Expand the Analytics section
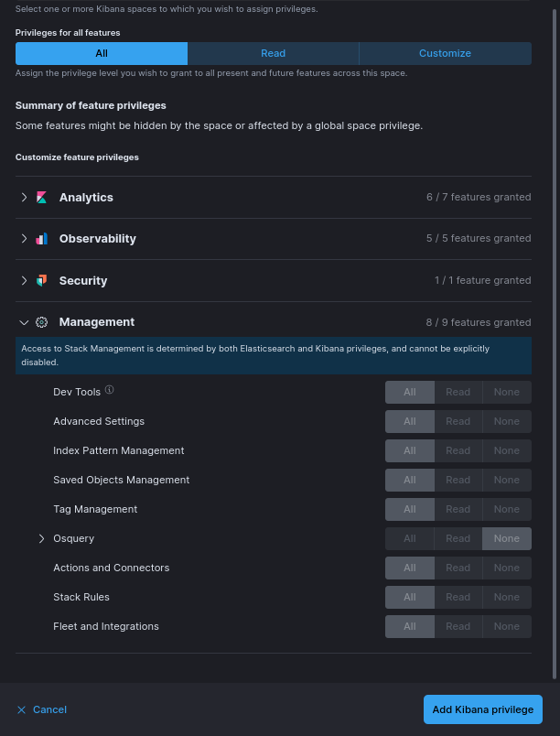This screenshot has height=736, width=560. click(x=24, y=197)
